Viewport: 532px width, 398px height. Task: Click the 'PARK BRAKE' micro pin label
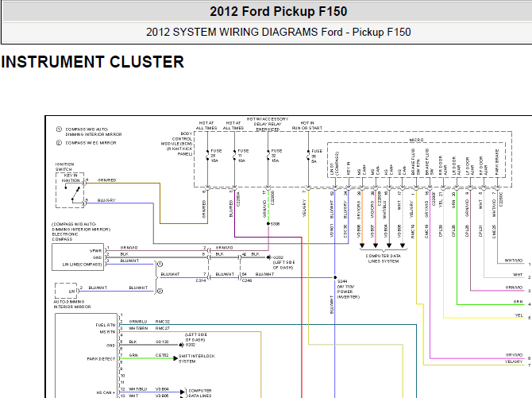pos(497,162)
